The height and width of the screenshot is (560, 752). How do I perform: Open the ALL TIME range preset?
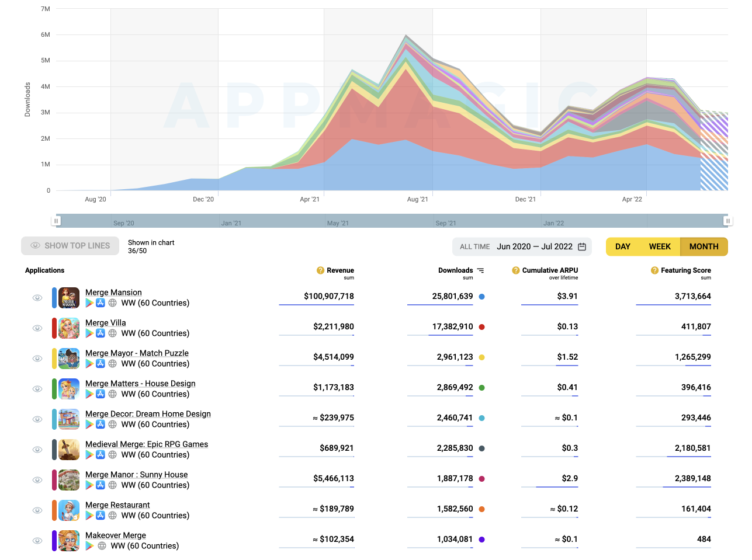[x=474, y=247]
